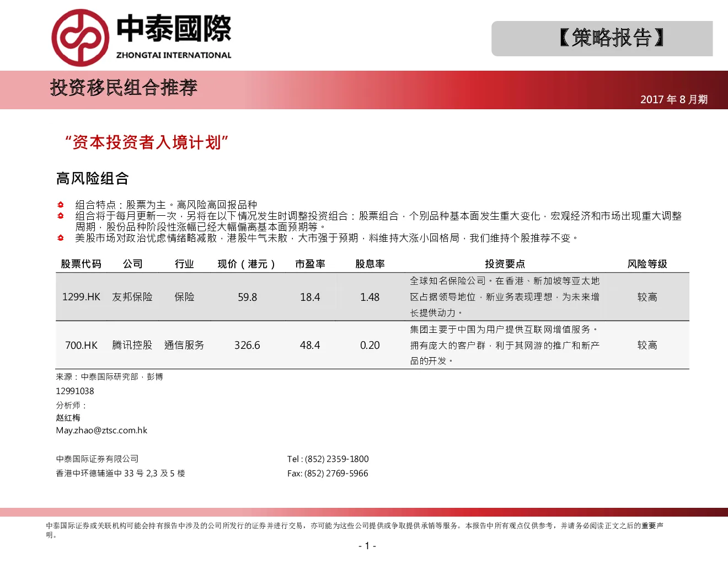Click the red bullet before 组合特点
This screenshot has width=728, height=563.
coord(61,205)
